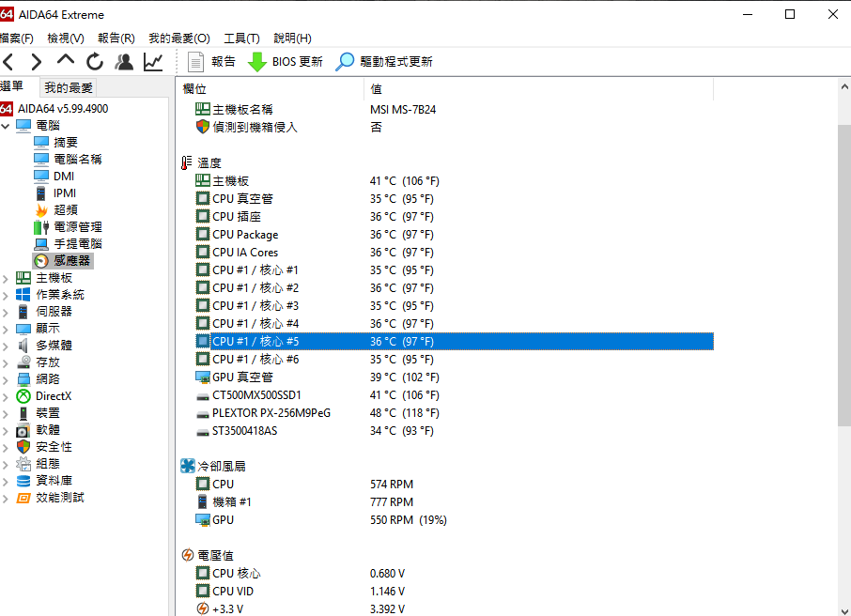This screenshot has width=851, height=616.
Task: Expand the 伺服器 tree node
Action: click(x=6, y=313)
